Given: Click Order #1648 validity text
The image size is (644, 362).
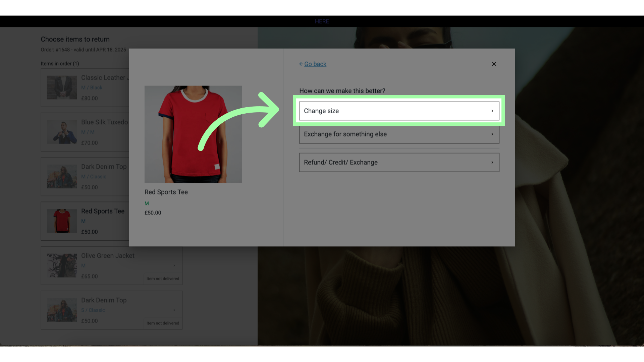Looking at the screenshot, I should (x=84, y=50).
